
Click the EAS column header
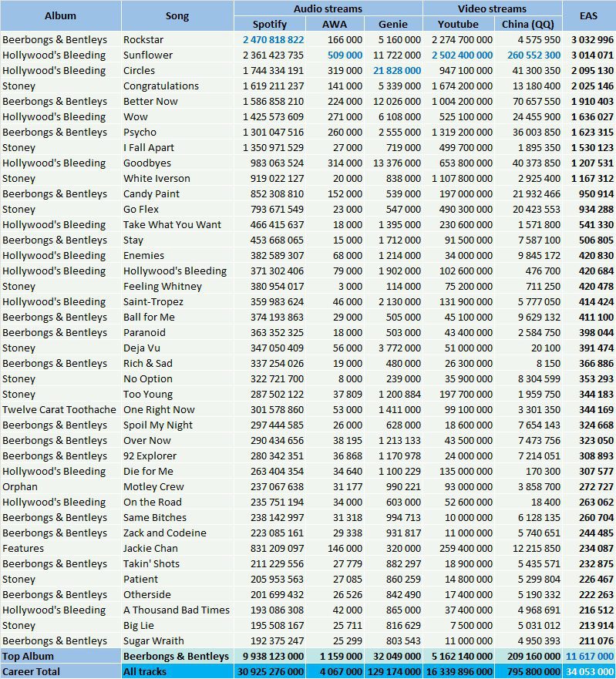(589, 16)
